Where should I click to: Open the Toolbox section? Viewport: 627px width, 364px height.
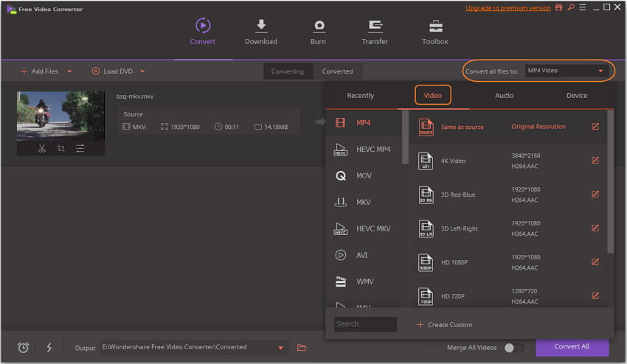point(435,32)
